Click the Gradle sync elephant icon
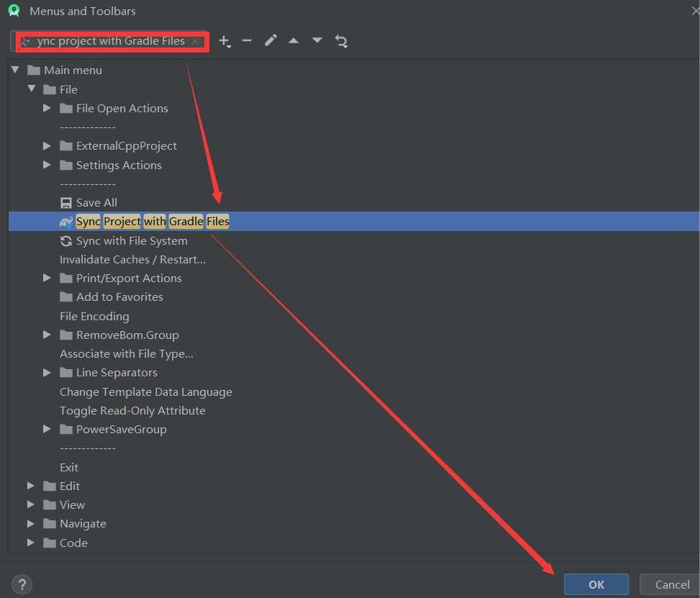The width and height of the screenshot is (700, 598). [66, 222]
